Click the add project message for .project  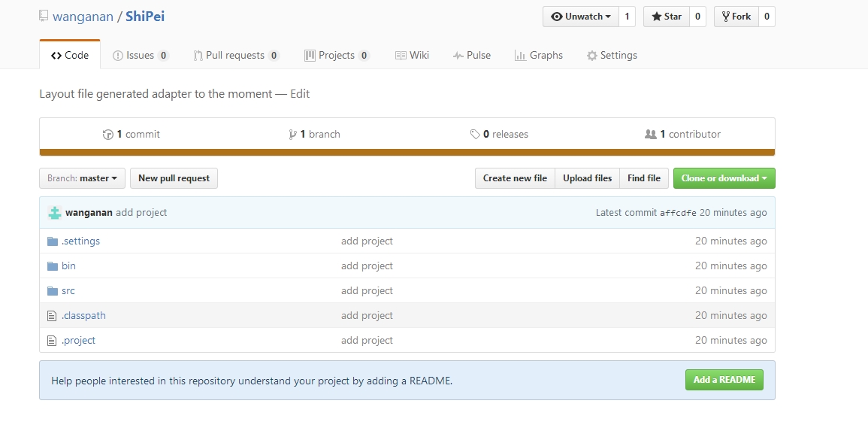(x=367, y=341)
